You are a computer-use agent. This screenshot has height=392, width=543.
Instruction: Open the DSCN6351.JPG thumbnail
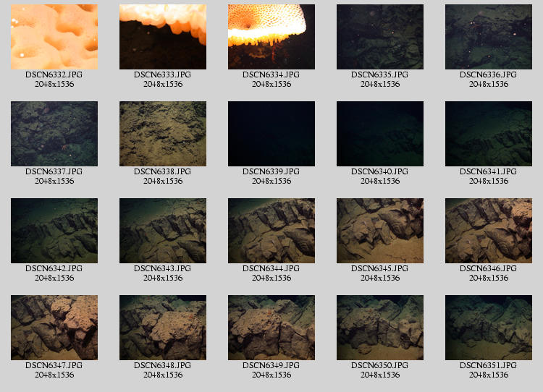(489, 328)
